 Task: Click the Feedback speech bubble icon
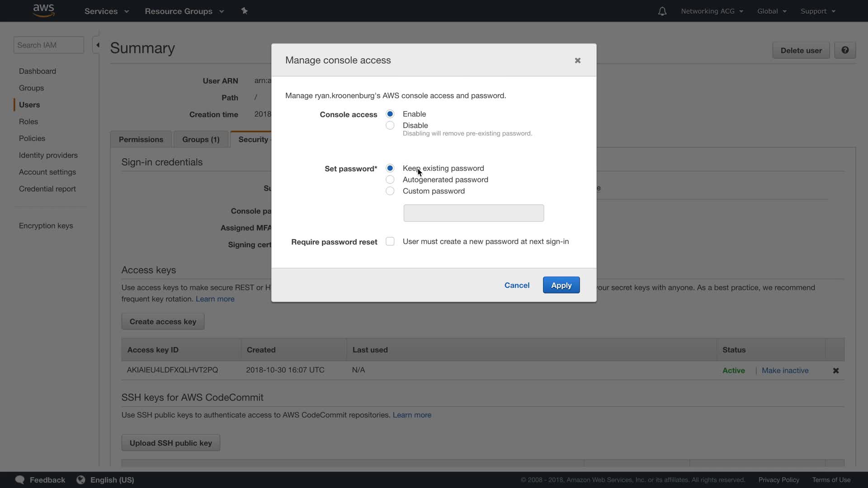pyautogui.click(x=20, y=480)
